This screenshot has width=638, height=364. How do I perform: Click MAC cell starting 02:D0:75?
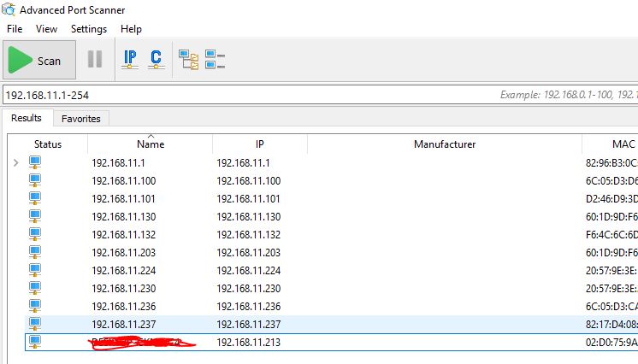(x=611, y=343)
